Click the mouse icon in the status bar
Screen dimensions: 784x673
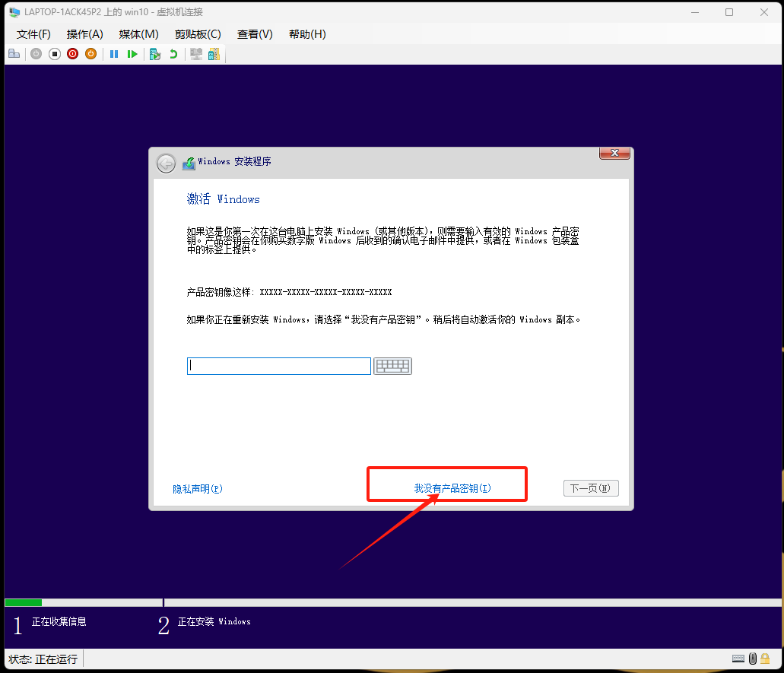pyautogui.click(x=753, y=659)
